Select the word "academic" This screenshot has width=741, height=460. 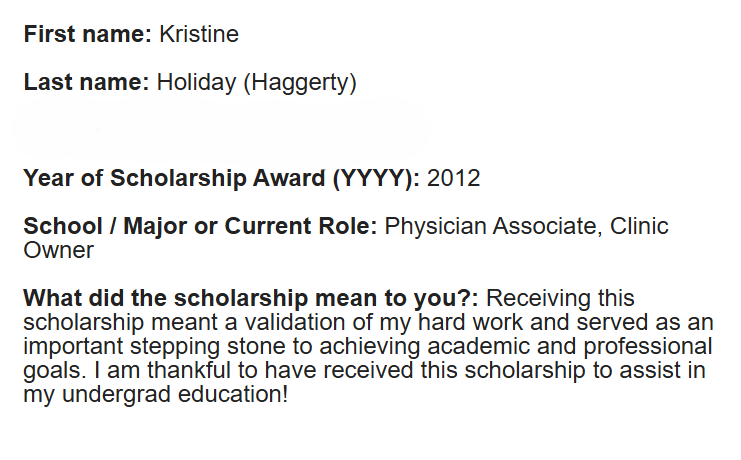pos(478,346)
